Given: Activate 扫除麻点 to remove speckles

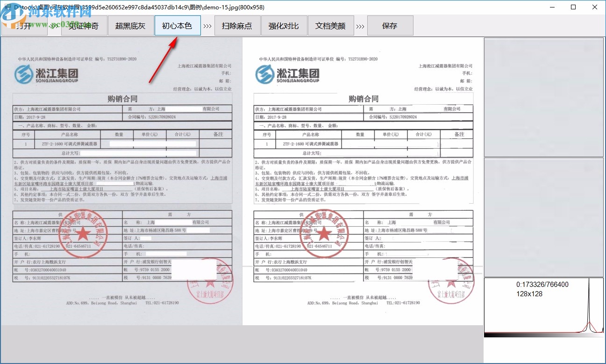Looking at the screenshot, I should 237,26.
